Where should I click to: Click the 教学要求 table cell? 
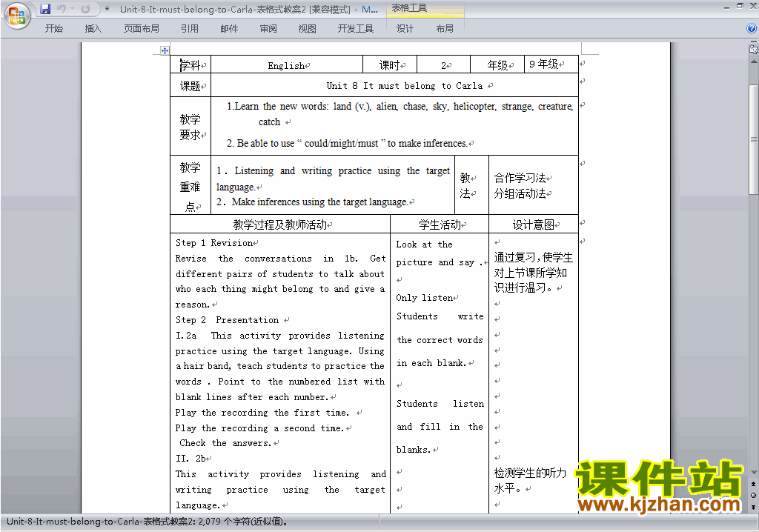pos(190,127)
